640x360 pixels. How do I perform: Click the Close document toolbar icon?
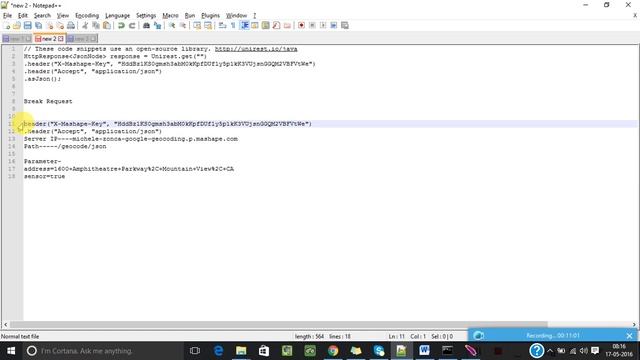point(49,25)
